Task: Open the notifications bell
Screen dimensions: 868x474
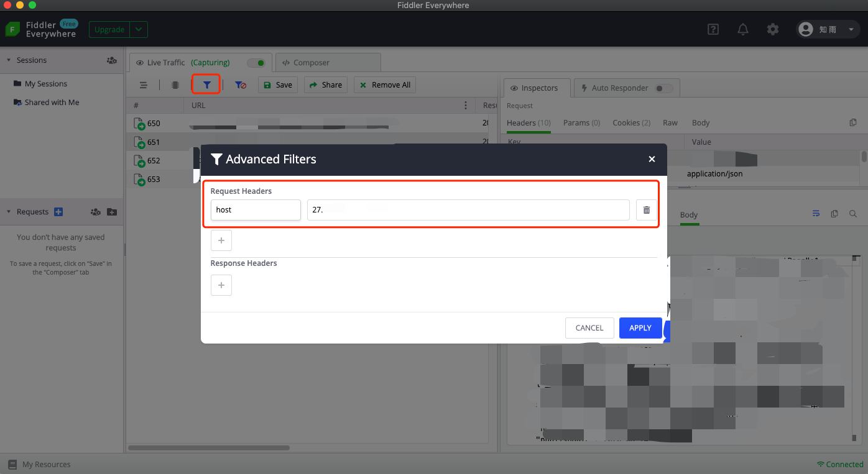Action: (742, 29)
